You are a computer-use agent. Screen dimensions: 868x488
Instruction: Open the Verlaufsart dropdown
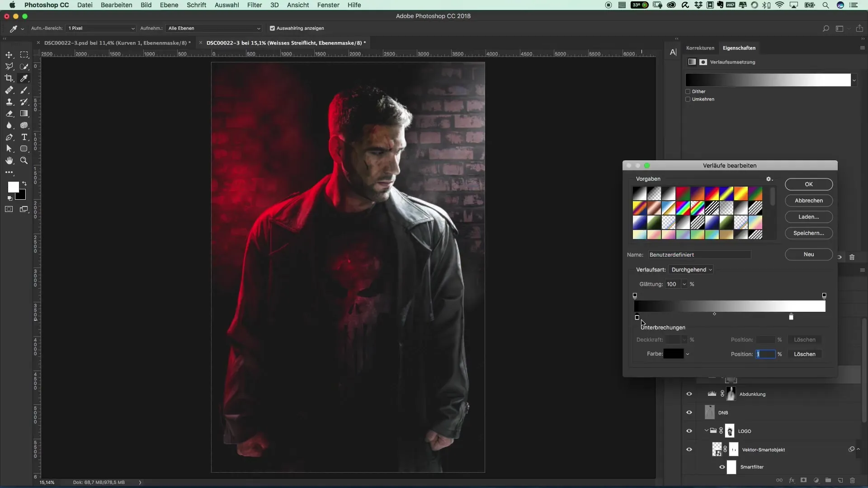[x=691, y=270]
